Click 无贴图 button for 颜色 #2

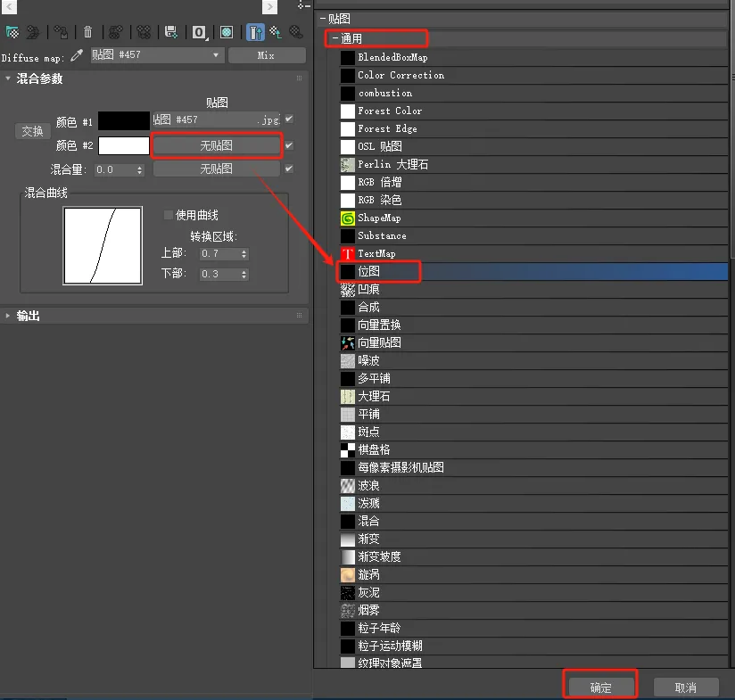point(217,145)
